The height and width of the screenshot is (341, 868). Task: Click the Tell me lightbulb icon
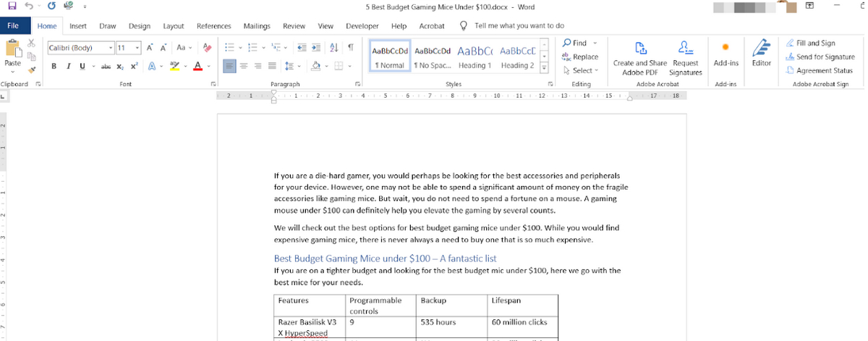pyautogui.click(x=464, y=25)
